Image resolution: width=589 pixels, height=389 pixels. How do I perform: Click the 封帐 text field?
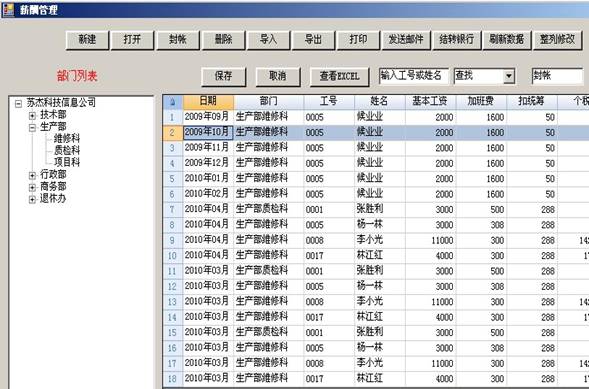coord(557,76)
